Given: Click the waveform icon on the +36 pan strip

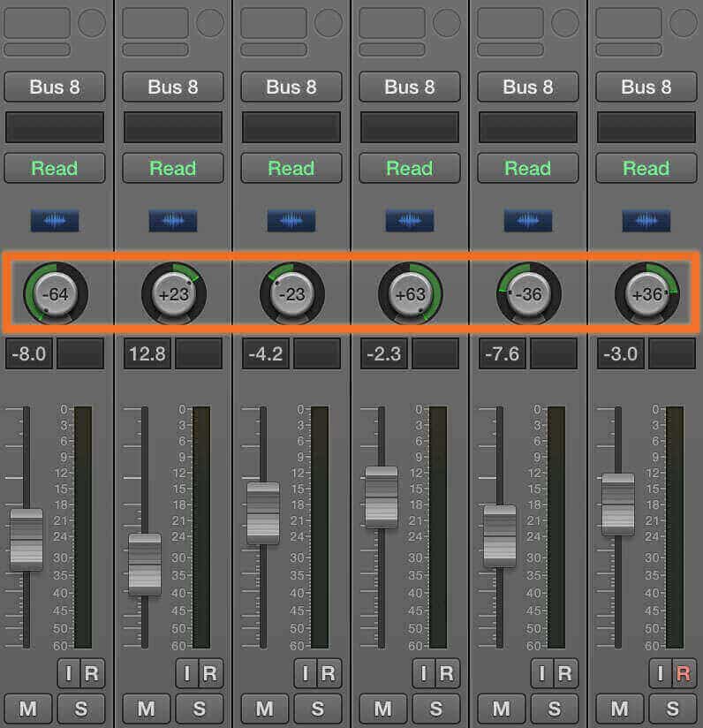Looking at the screenshot, I should (646, 221).
